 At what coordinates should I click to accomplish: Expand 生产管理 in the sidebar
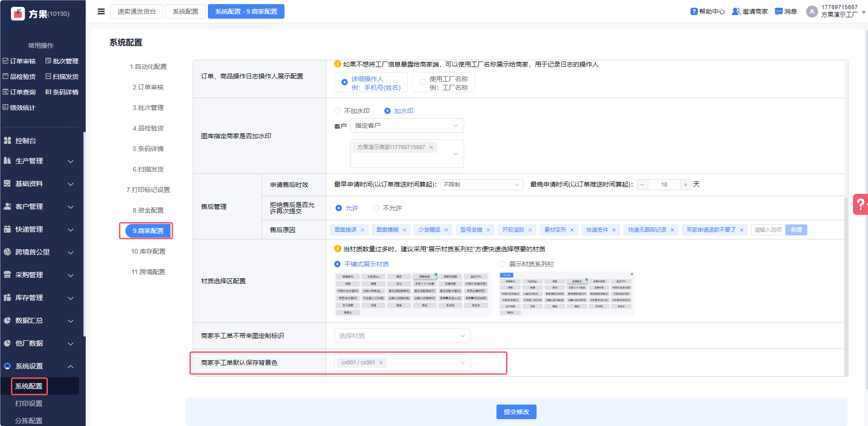pyautogui.click(x=39, y=161)
